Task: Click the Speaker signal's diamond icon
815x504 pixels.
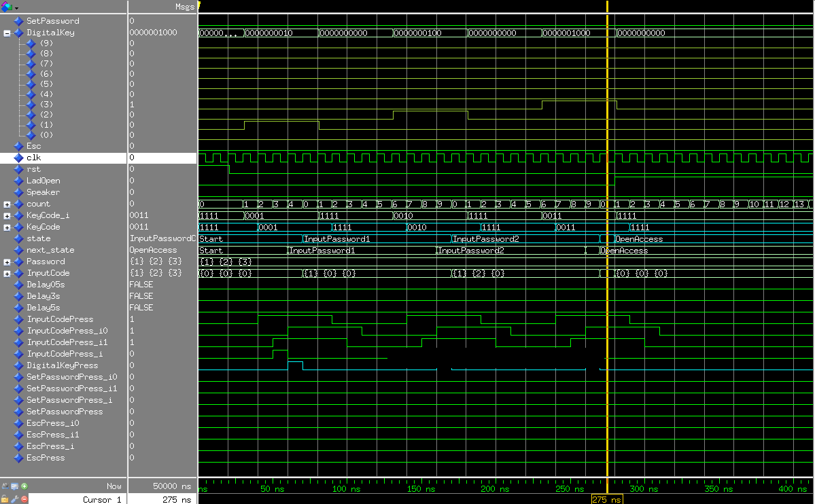Action: [x=18, y=192]
